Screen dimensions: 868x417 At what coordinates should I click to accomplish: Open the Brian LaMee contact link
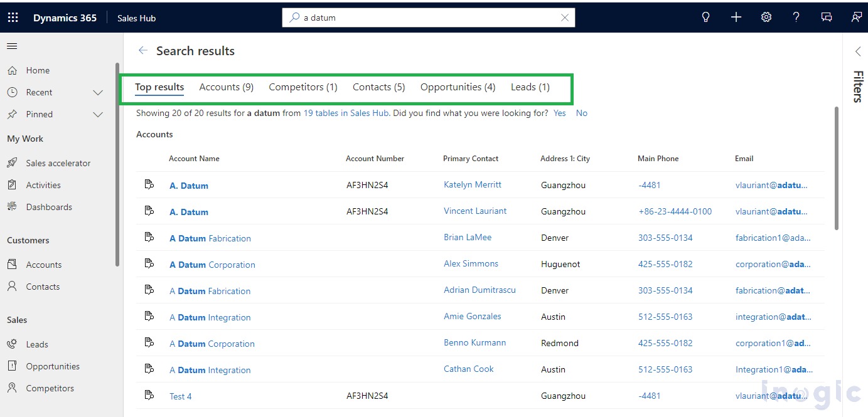[468, 238]
